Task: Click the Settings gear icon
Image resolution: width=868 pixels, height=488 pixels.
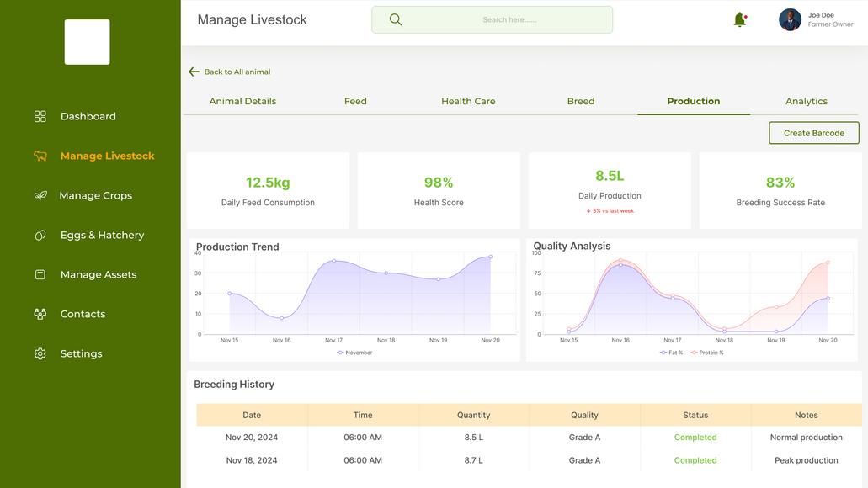Action: pyautogui.click(x=40, y=353)
